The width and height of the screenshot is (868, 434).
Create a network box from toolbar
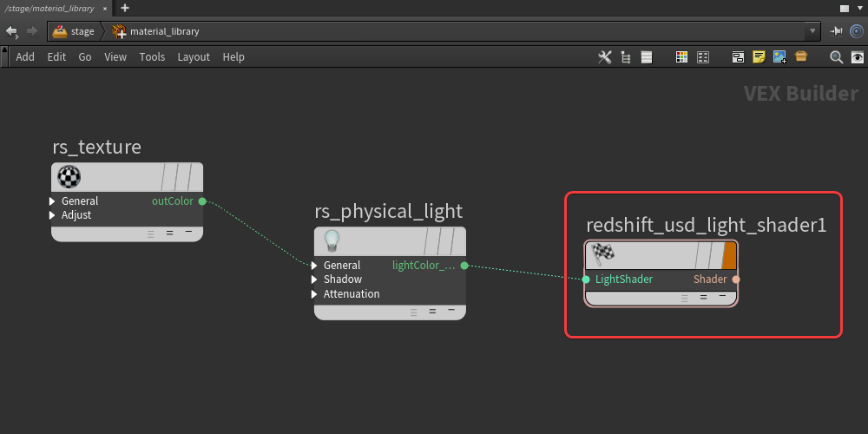(738, 57)
